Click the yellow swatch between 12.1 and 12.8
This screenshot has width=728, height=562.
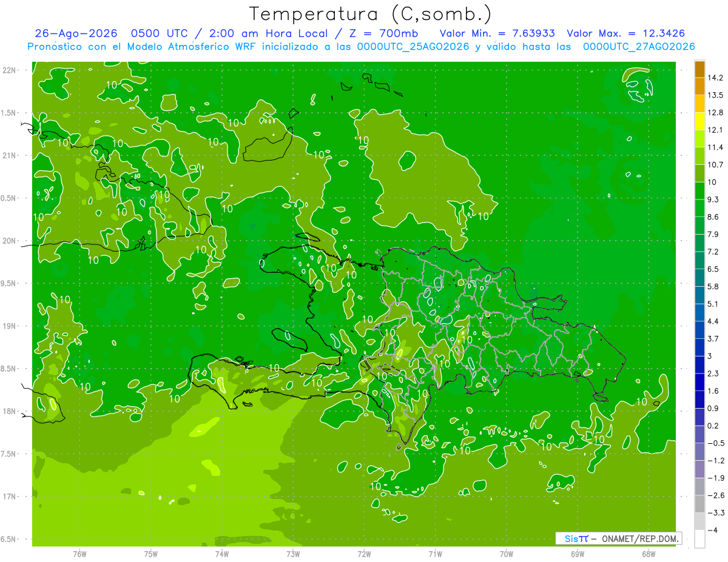pyautogui.click(x=699, y=121)
